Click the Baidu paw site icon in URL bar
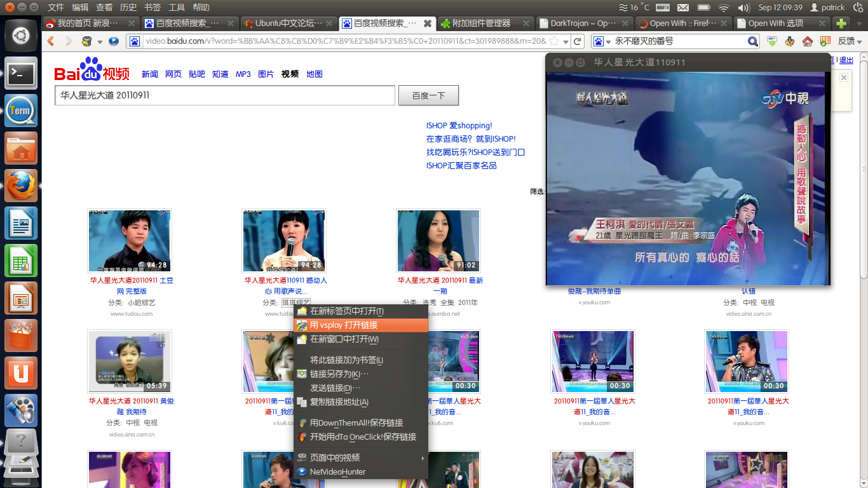This screenshot has height=488, width=868. pyautogui.click(x=134, y=41)
